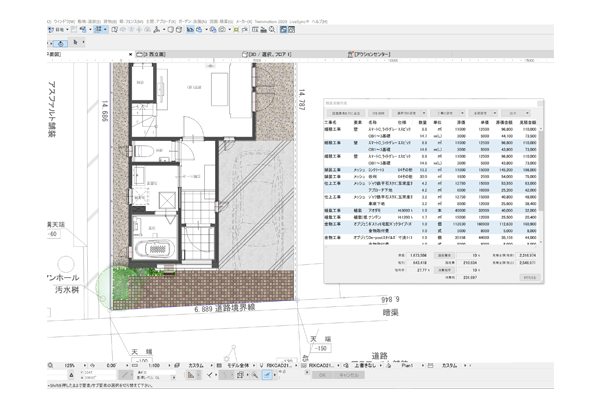The width and height of the screenshot is (600, 400).
Task: Open the 出力 dropdown in estimate dialog
Action: (516, 115)
